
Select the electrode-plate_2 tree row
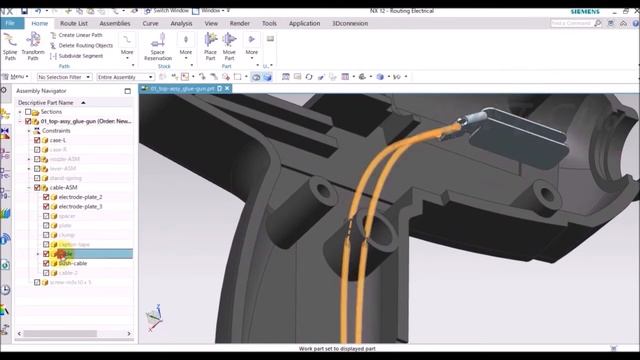[80, 197]
